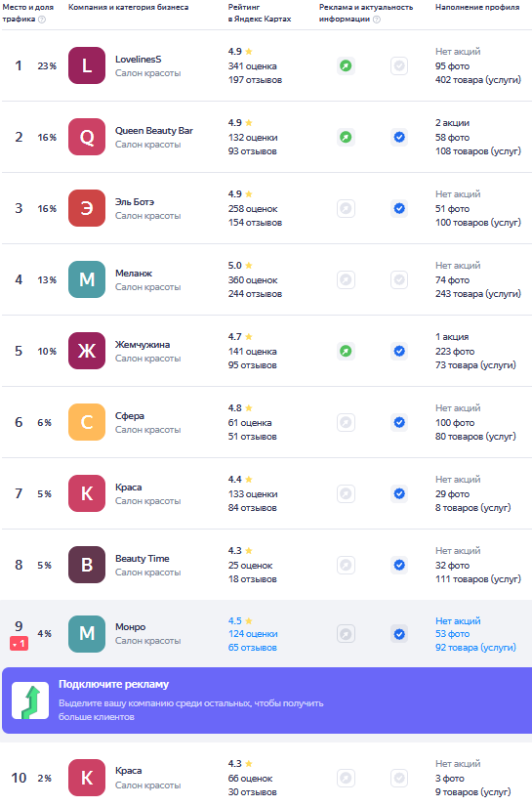Select the Beauty Time company row name

(x=143, y=558)
